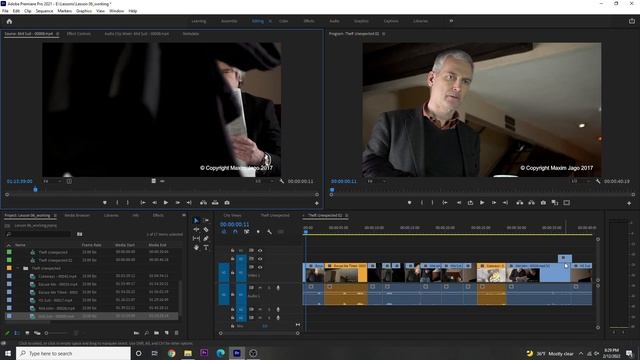
Task: Toggle track output eye for top video track
Action: (260, 250)
